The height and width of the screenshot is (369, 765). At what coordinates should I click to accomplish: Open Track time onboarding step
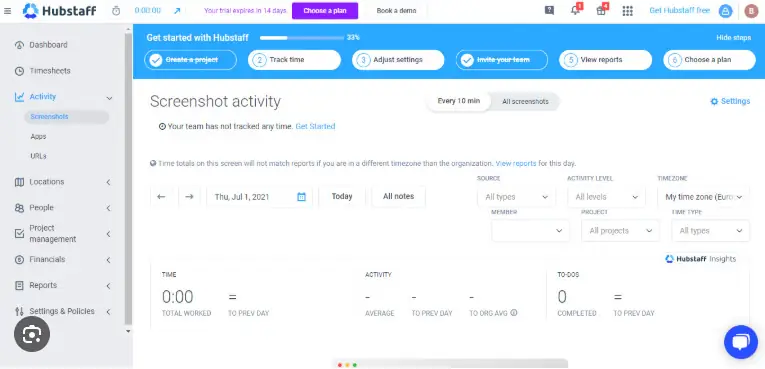(x=294, y=60)
